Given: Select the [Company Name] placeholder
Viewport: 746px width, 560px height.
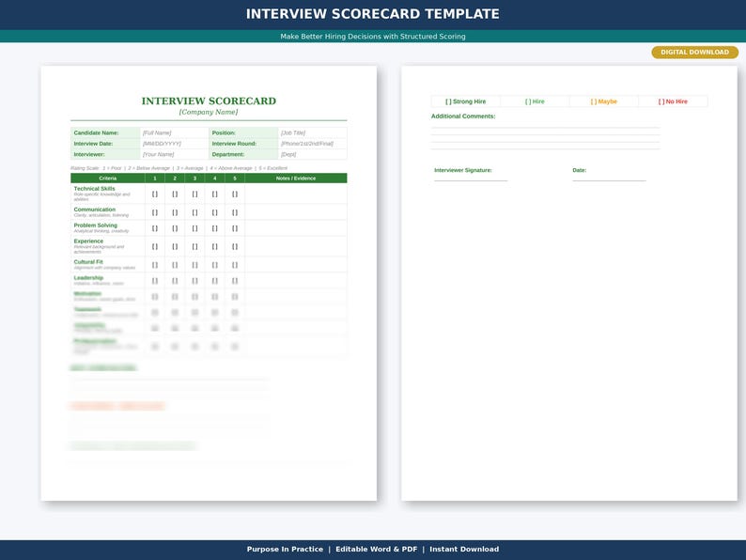Looking at the screenshot, I should coord(209,112).
